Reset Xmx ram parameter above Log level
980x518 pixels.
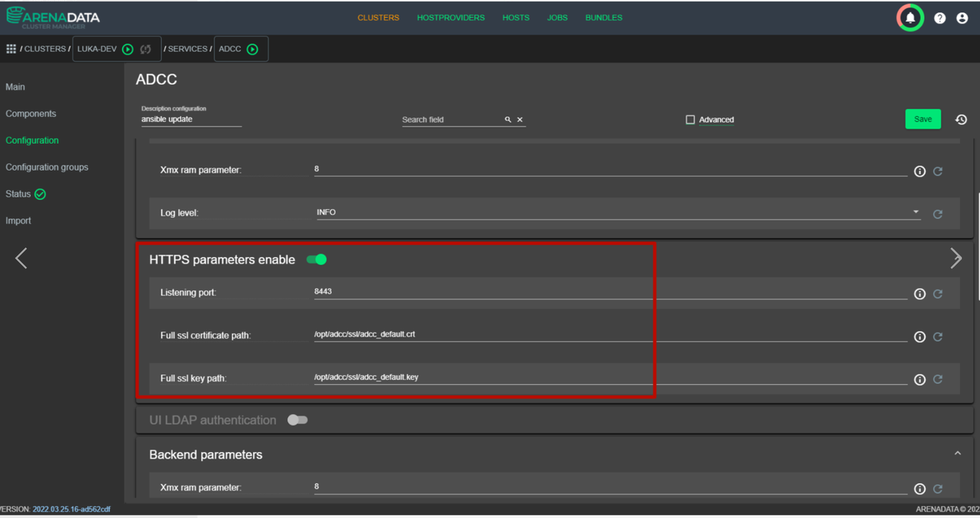(x=938, y=171)
